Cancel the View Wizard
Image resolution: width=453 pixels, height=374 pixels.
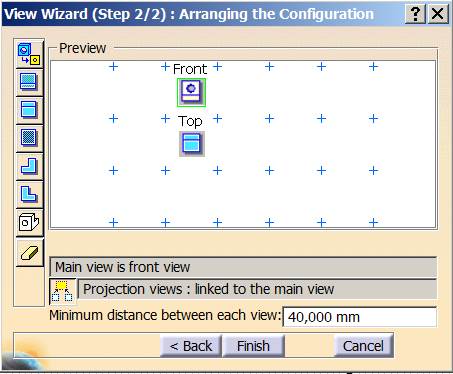[x=363, y=346]
